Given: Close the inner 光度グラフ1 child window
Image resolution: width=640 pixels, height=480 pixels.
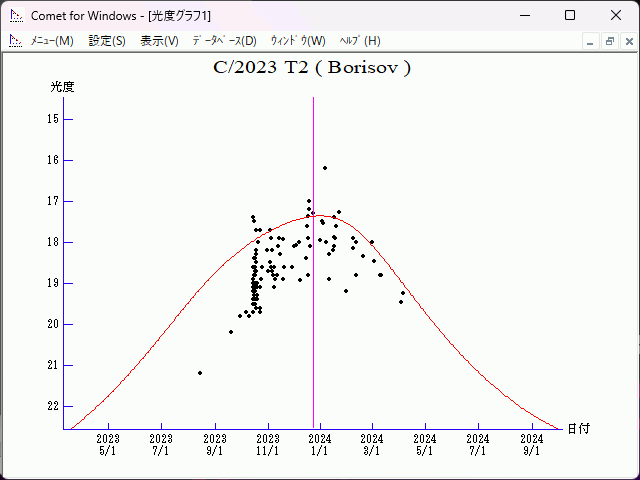Looking at the screenshot, I should (629, 42).
